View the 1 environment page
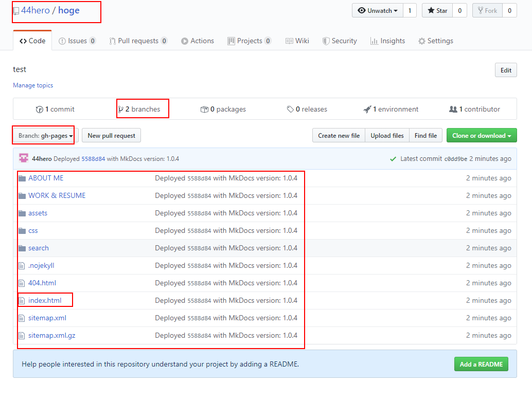 [391, 109]
